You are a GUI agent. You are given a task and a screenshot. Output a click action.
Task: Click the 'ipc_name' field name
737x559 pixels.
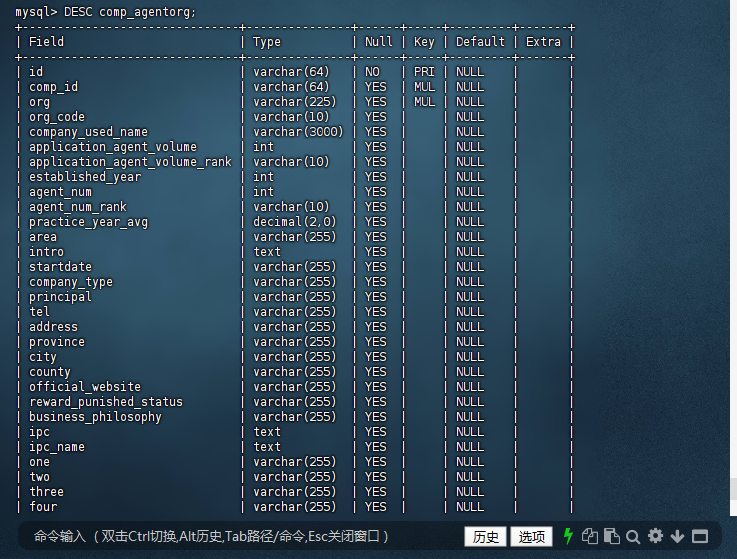[x=57, y=447]
